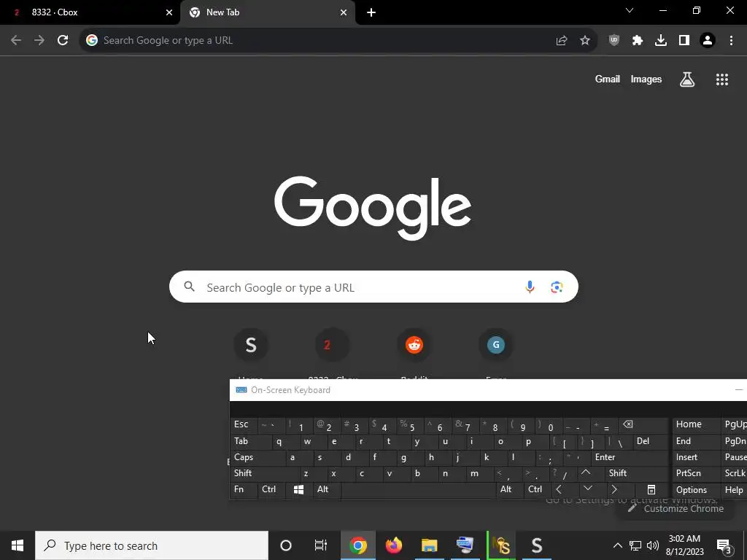The width and height of the screenshot is (747, 560).
Task: Show hidden system tray icons
Action: (x=617, y=545)
